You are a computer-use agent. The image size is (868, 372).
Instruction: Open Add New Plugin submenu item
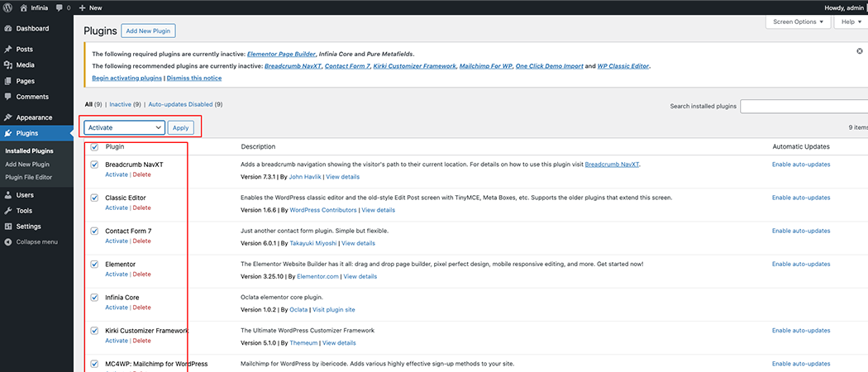click(x=27, y=164)
